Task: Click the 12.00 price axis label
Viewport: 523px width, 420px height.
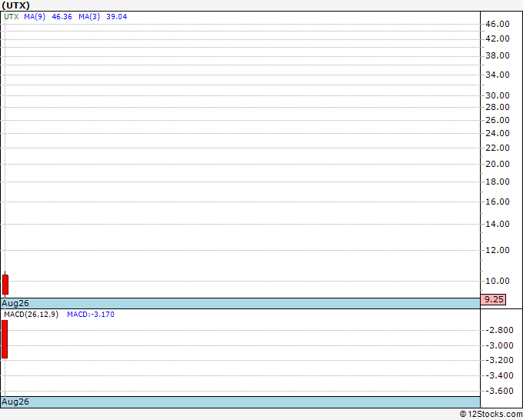Action: 498,250
